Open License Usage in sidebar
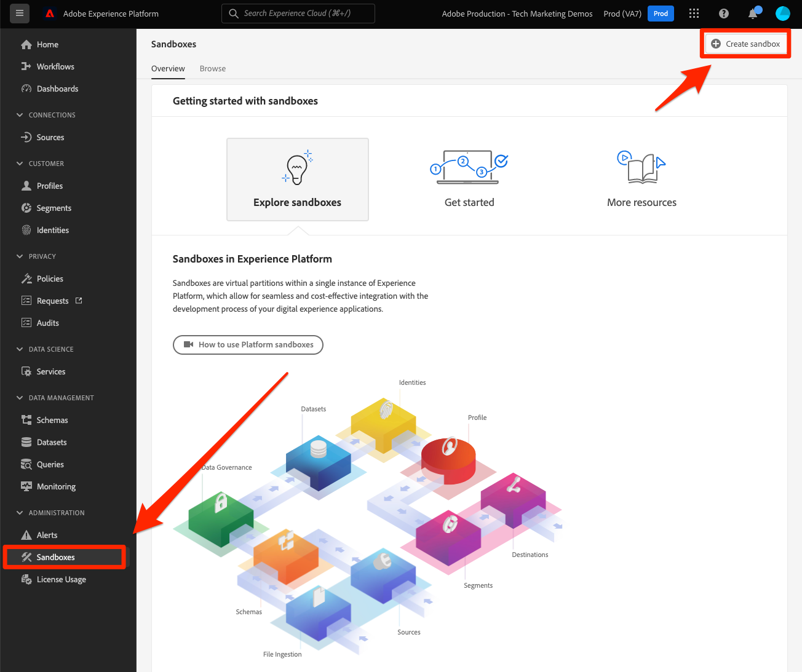This screenshot has width=802, height=672. [x=61, y=579]
